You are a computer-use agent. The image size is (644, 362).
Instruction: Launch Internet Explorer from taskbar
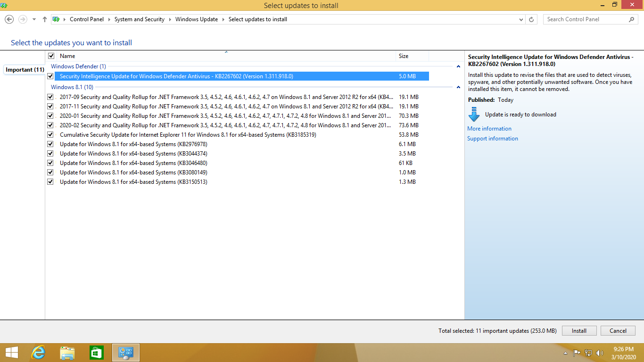click(38, 353)
